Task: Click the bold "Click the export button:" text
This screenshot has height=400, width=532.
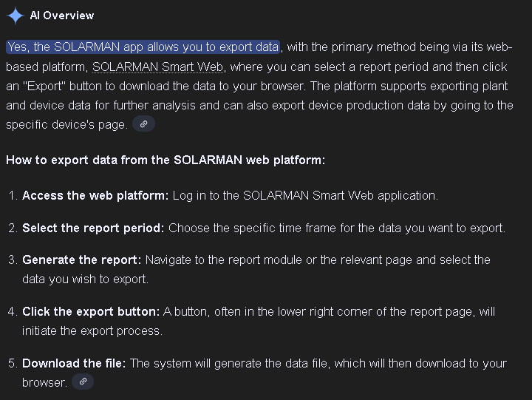Action: tap(91, 311)
